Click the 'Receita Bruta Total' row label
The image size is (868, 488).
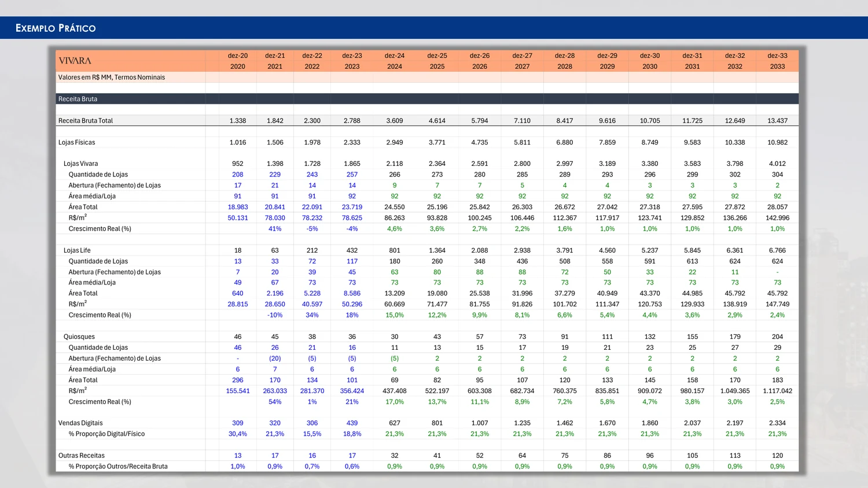[86, 121]
